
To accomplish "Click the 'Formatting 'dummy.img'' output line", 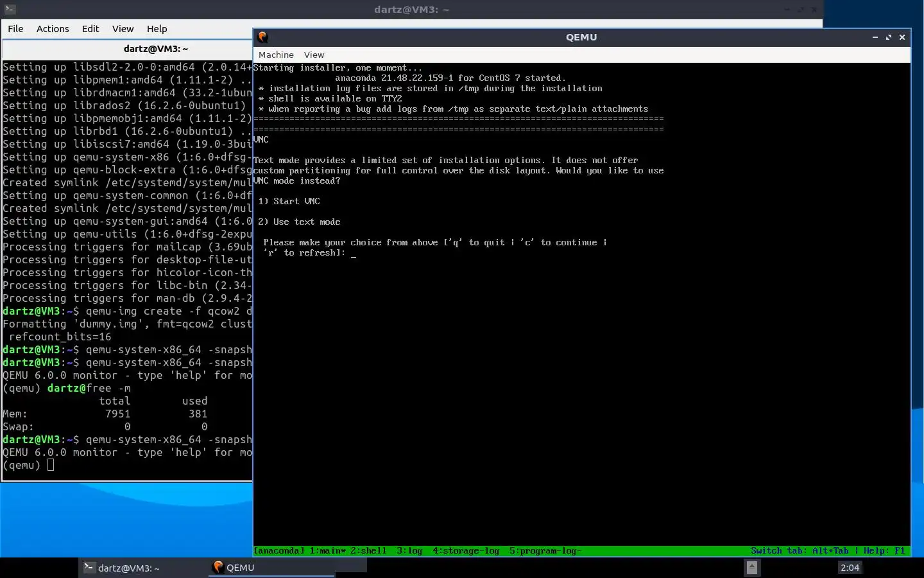I will (x=127, y=324).
